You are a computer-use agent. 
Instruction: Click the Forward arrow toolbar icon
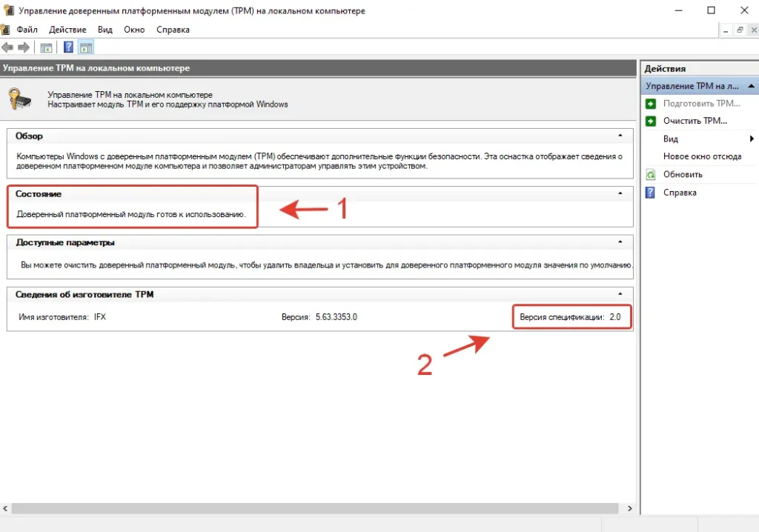24,47
